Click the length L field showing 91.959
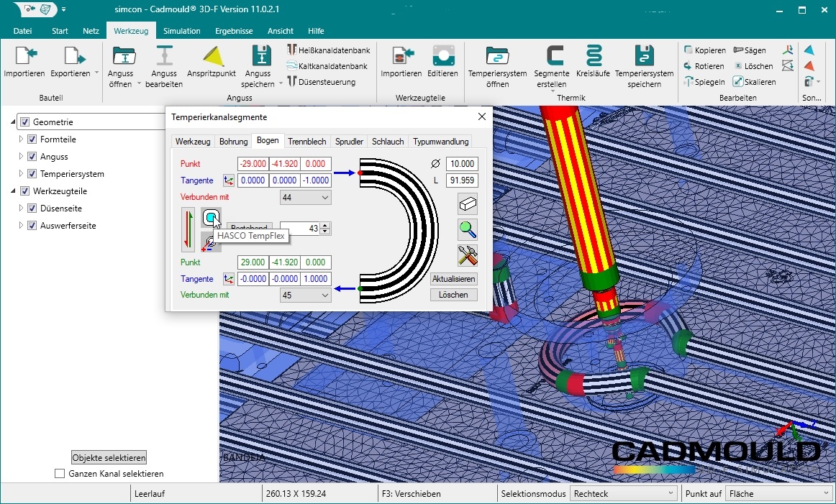The width and height of the screenshot is (836, 504). coord(462,180)
